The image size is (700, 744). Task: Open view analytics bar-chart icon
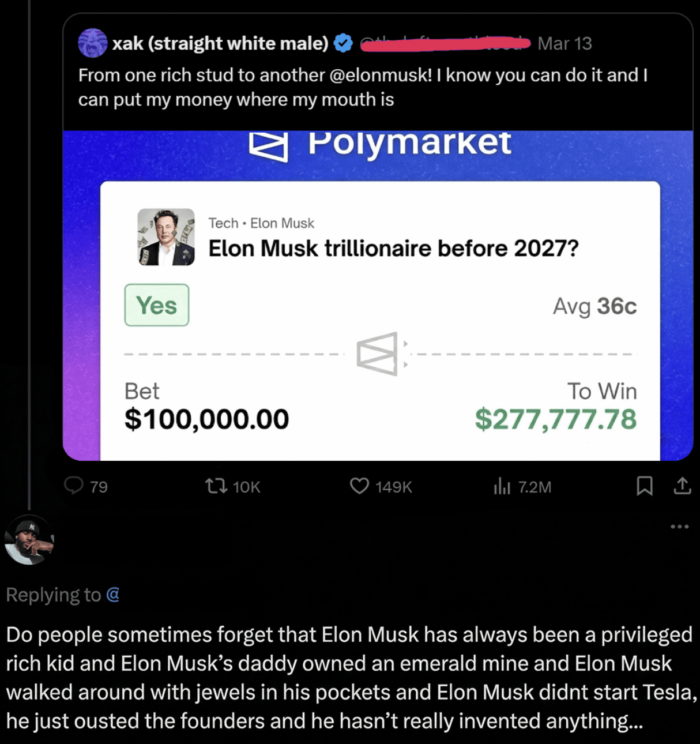point(502,487)
